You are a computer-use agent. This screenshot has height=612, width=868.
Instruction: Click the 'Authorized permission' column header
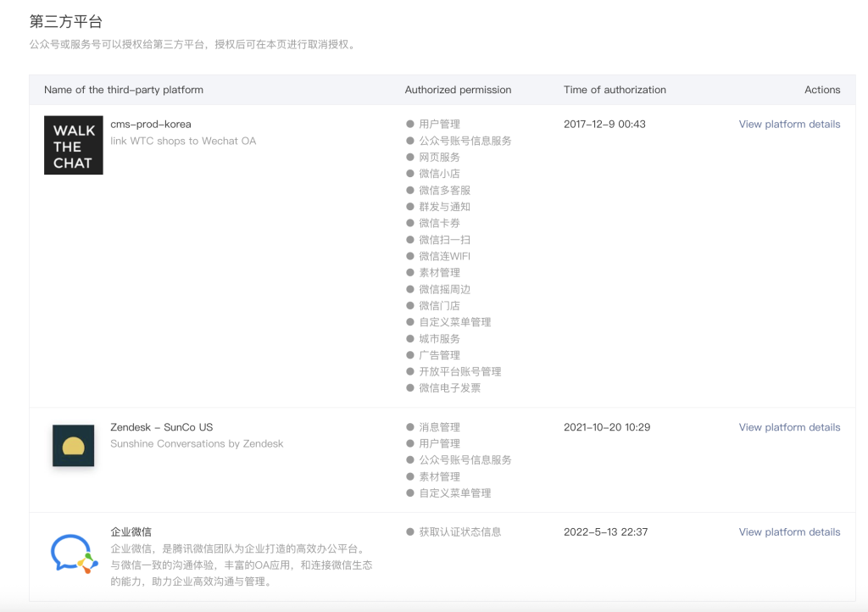pyautogui.click(x=458, y=90)
